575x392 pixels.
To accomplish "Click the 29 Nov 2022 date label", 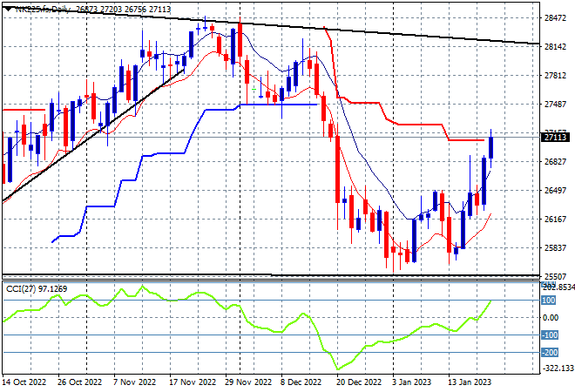I will pos(248,382).
